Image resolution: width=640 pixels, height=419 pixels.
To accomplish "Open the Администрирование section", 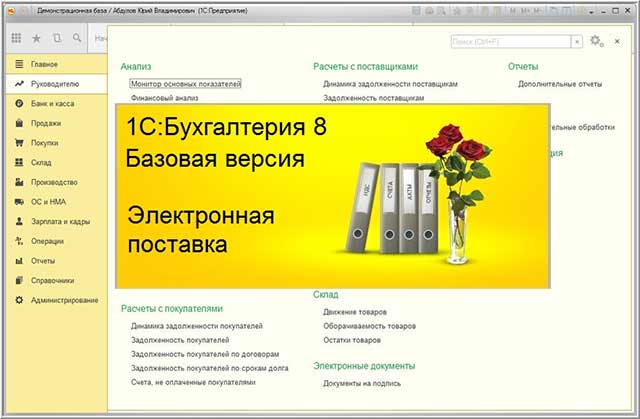I will pos(57,300).
